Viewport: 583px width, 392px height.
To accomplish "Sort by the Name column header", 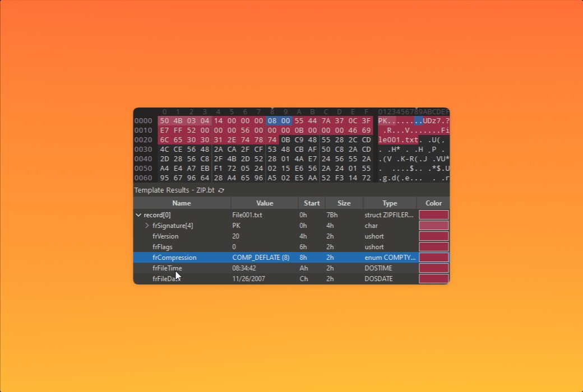I will click(181, 203).
